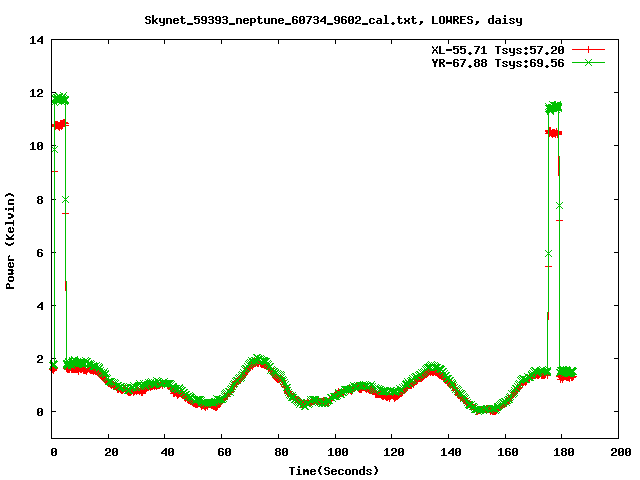Click y-axis tick label 12
This screenshot has width=640, height=480.
tap(37, 93)
